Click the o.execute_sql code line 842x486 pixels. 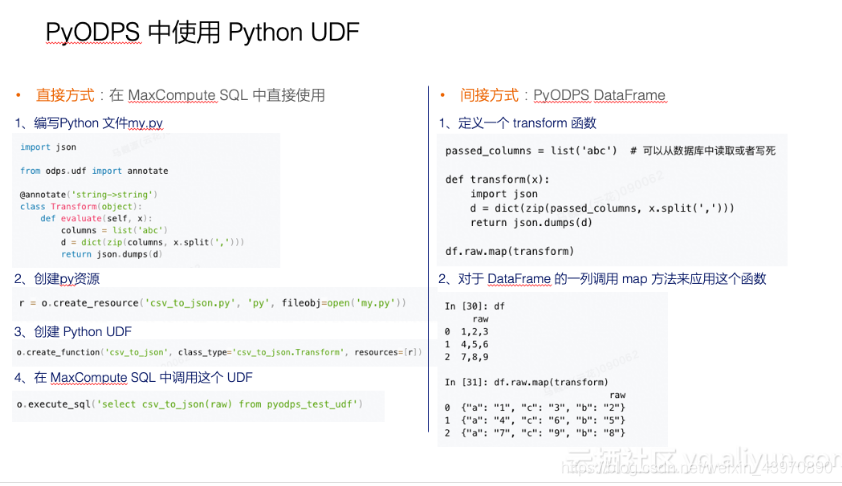[190, 404]
